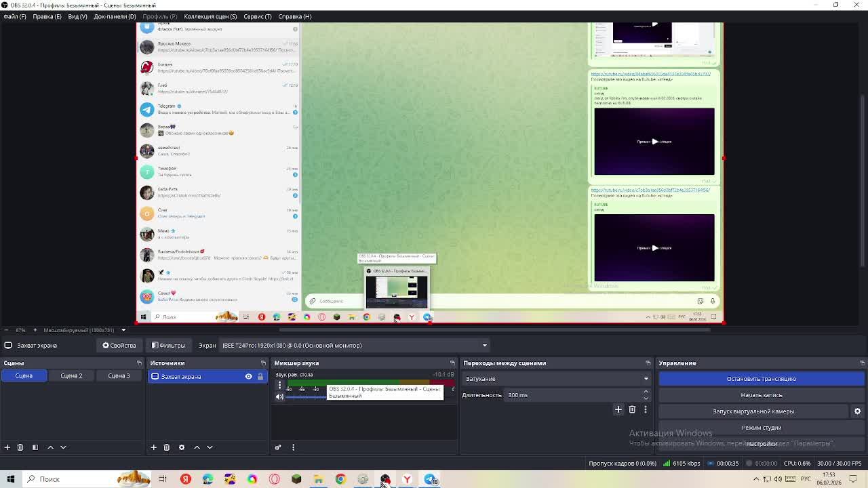This screenshot has width=868, height=488.
Task: Toggle Режим студии (studio mode)
Action: 762,428
